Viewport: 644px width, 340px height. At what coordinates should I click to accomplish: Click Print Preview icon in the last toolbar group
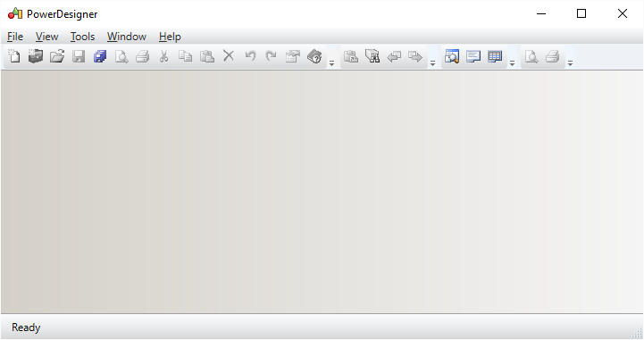(x=531, y=56)
